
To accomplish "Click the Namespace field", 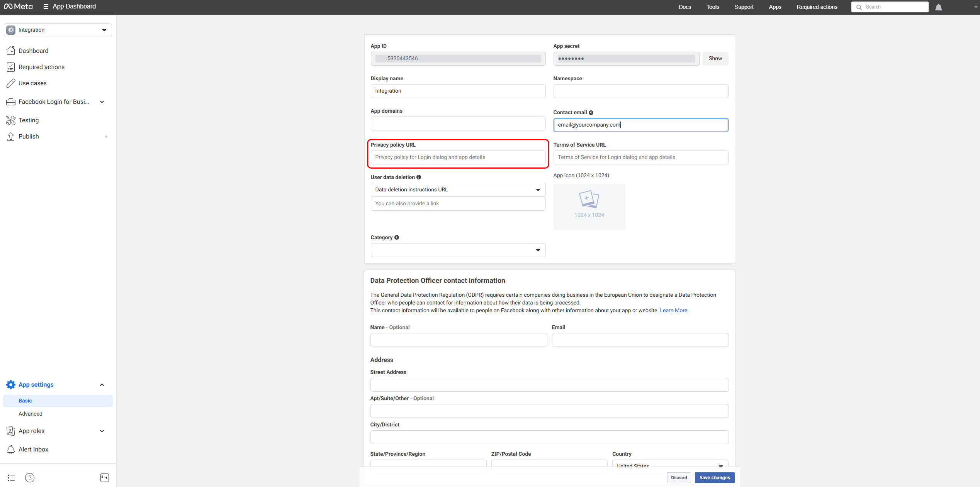I will click(x=640, y=91).
